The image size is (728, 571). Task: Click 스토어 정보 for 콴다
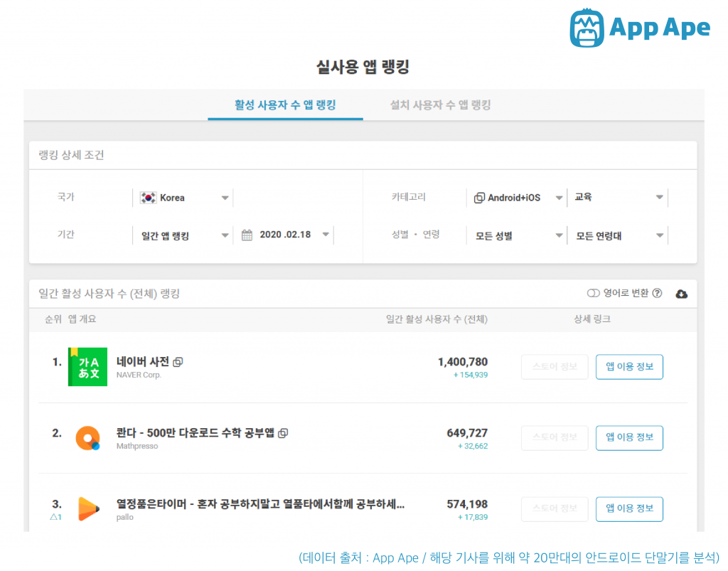click(x=555, y=438)
